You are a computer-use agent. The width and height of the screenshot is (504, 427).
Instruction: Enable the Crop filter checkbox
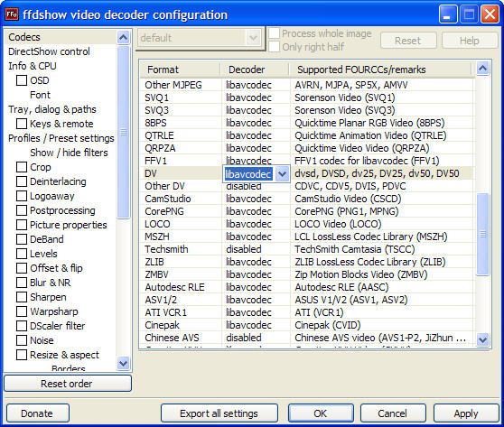[x=22, y=167]
